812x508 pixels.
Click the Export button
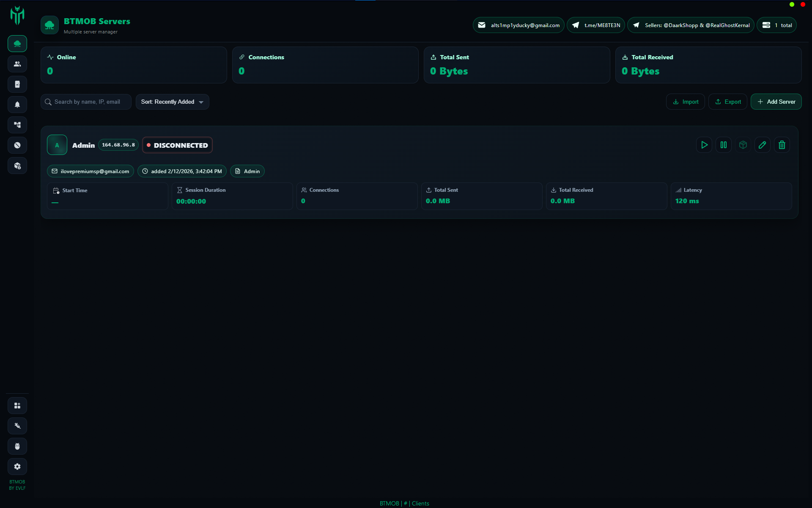click(x=727, y=102)
